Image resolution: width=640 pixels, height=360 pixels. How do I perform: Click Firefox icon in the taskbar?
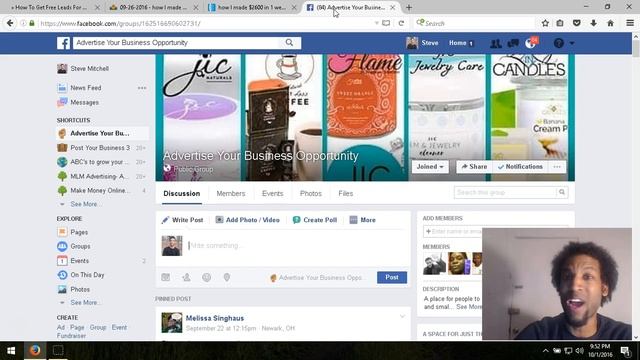pos(35,351)
